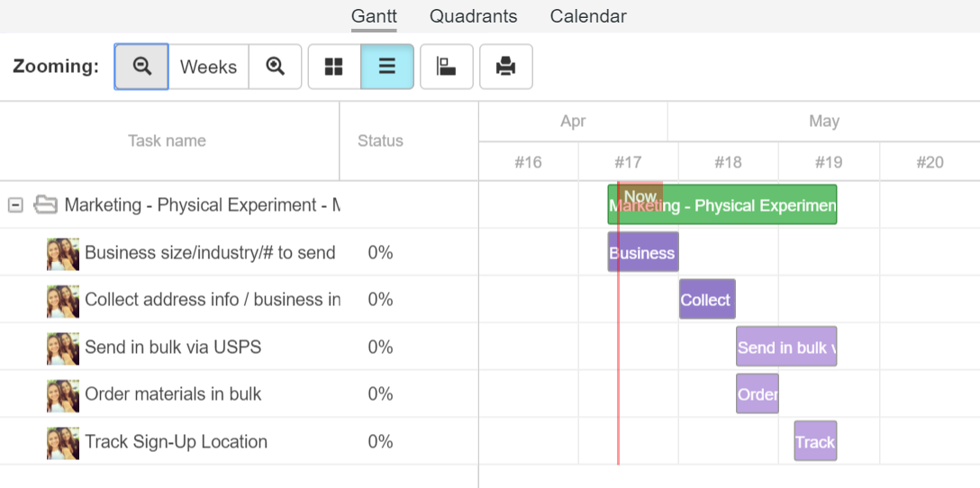Switch to grid view layout icon
Viewport: 980px width, 488px height.
(334, 67)
